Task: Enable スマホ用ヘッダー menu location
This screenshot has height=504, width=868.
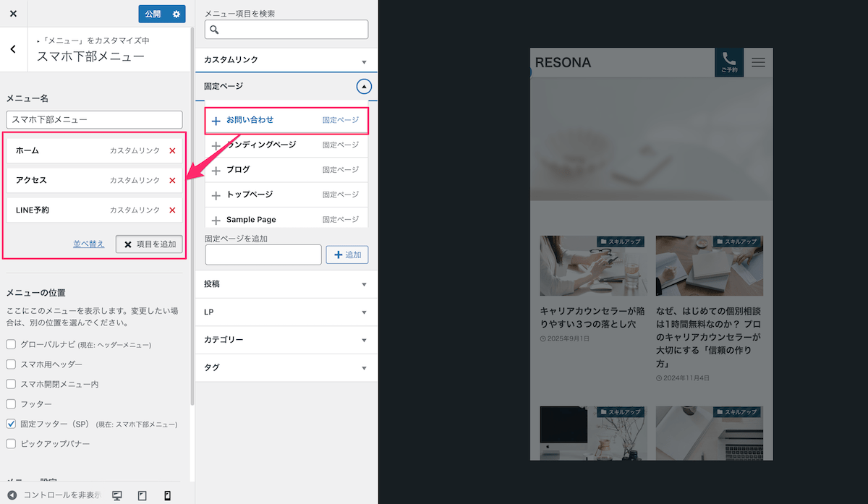Action: (x=11, y=364)
